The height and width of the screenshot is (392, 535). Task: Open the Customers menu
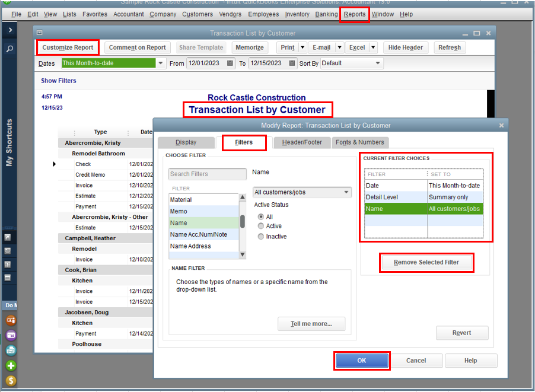click(x=197, y=14)
